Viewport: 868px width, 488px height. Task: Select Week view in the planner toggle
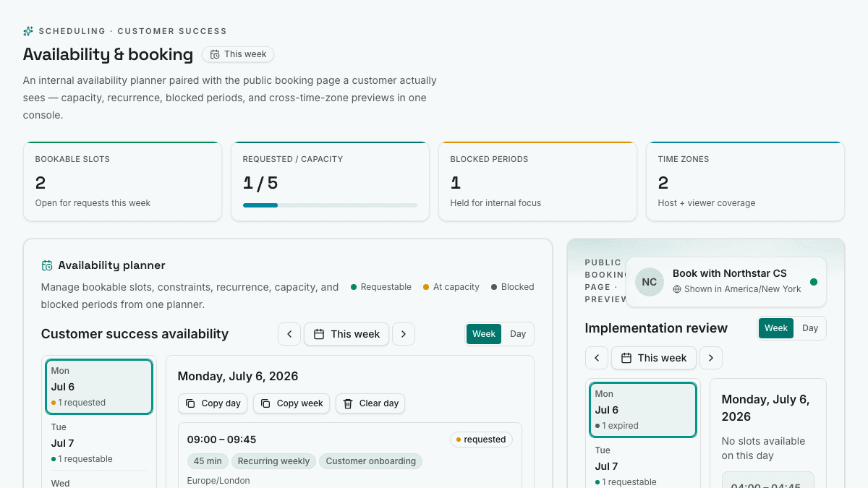[x=484, y=334]
